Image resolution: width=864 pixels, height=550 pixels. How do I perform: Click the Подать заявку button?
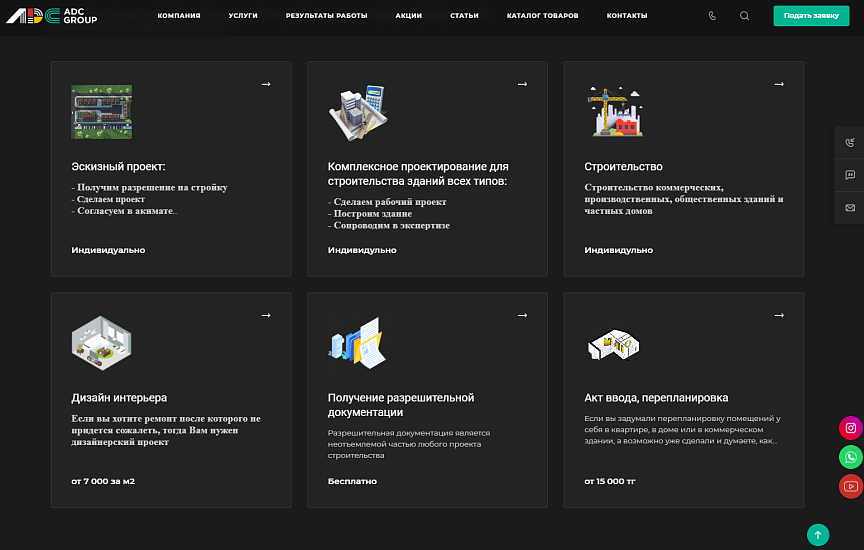811,15
